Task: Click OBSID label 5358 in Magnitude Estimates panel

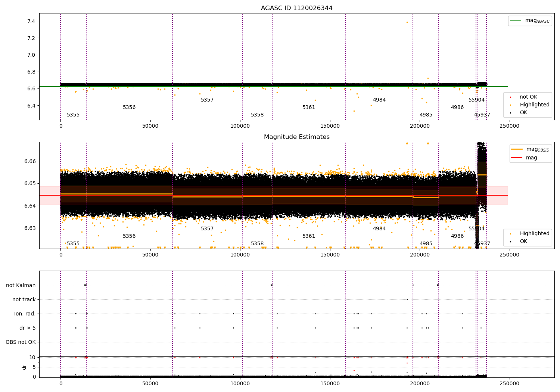Action: [257, 244]
